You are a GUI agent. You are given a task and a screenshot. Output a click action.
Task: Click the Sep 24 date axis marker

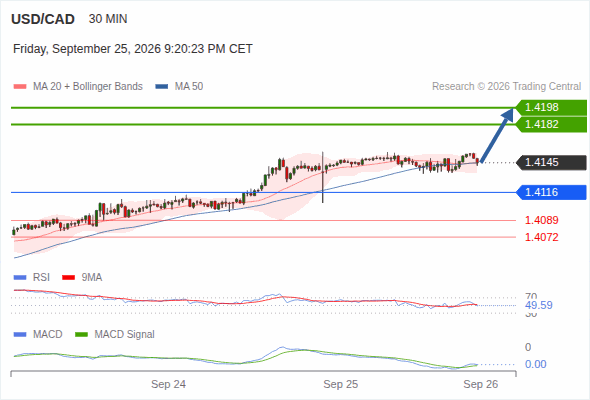click(x=168, y=384)
